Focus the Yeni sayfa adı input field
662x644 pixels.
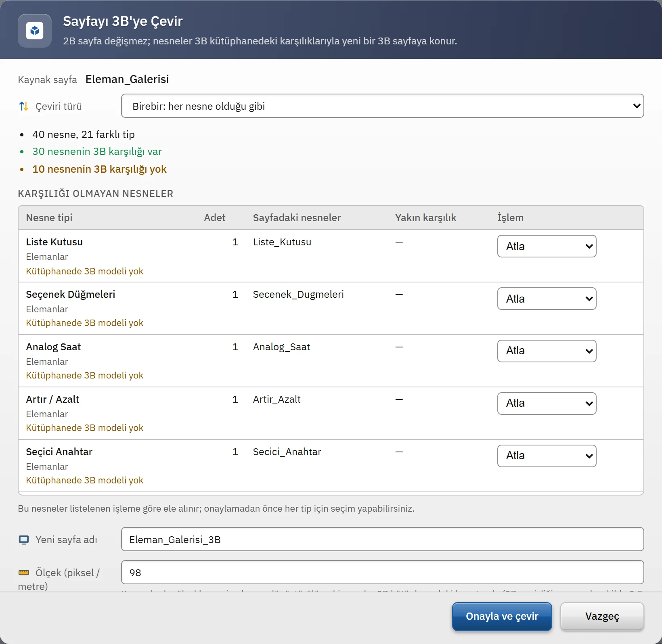click(382, 539)
